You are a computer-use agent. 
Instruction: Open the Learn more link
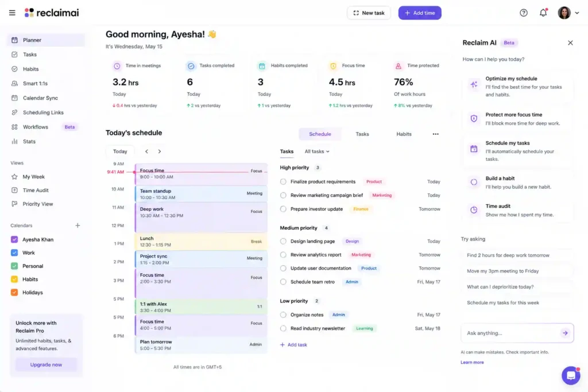click(472, 362)
